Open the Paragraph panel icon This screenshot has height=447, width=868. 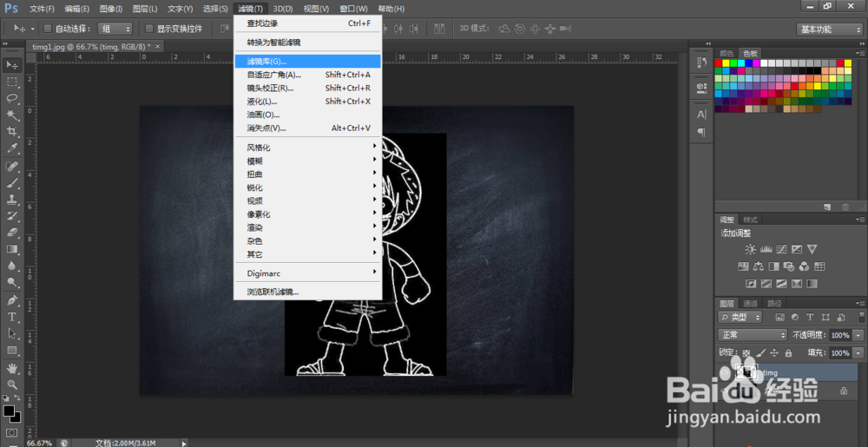[700, 132]
